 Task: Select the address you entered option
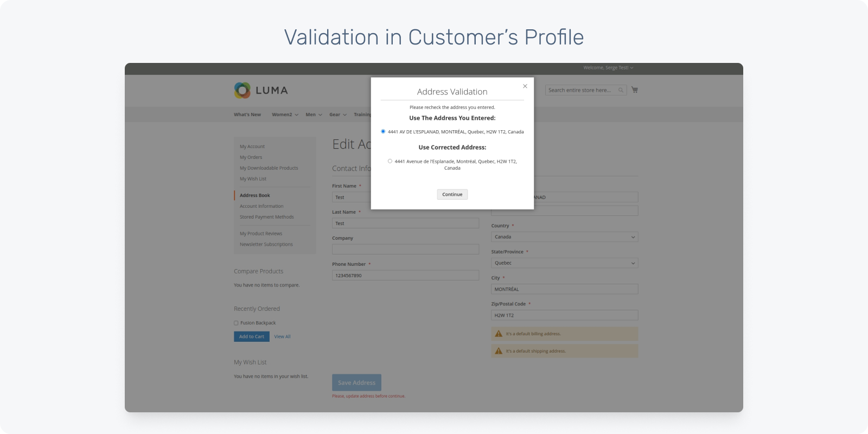[x=383, y=131]
